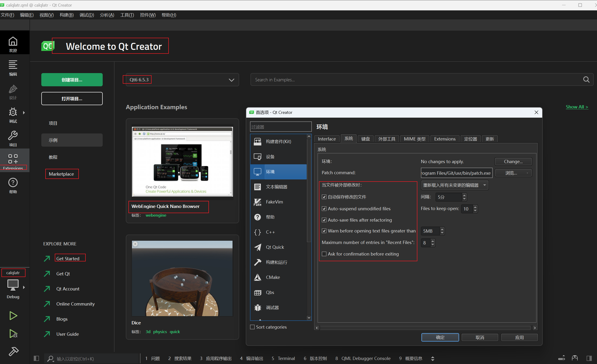Click the Patch command path field
597x364 pixels.
457,173
